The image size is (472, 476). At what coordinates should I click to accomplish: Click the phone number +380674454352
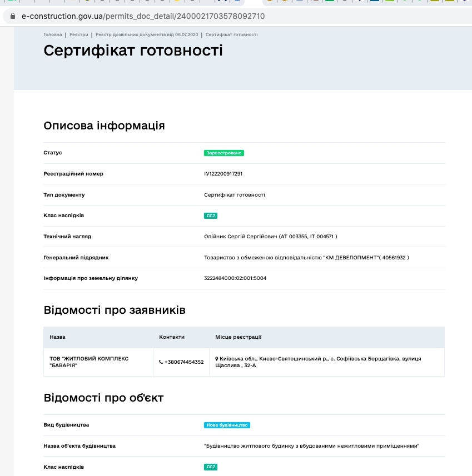pos(184,362)
